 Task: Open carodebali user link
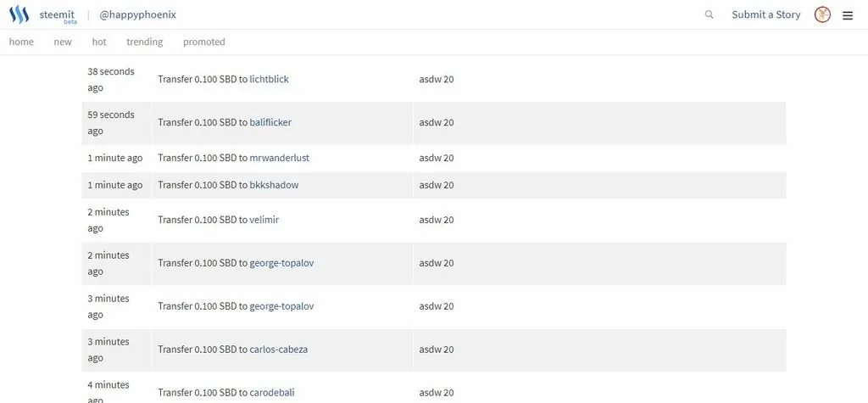pos(272,393)
